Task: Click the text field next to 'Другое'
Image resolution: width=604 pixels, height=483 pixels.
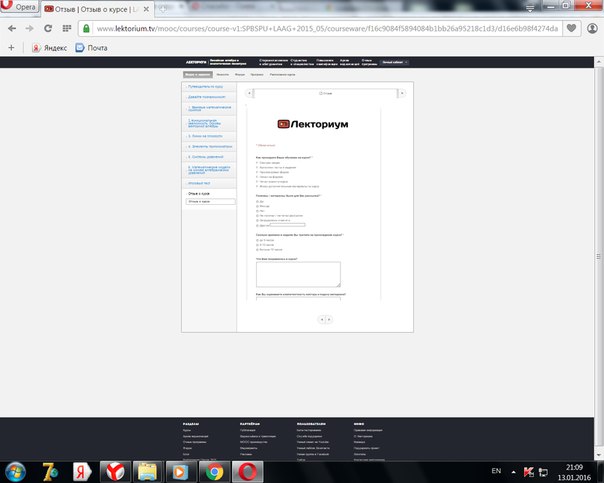Action: click(287, 225)
